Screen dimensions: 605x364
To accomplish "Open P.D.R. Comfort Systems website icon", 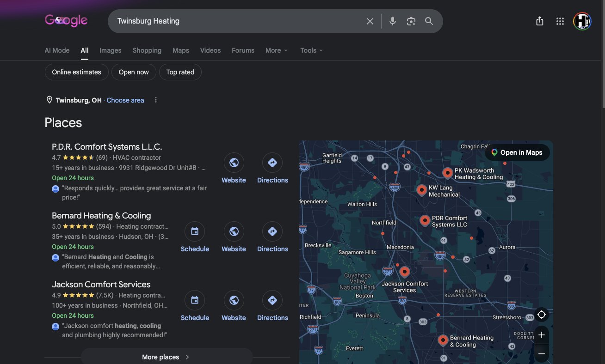I will [x=234, y=163].
